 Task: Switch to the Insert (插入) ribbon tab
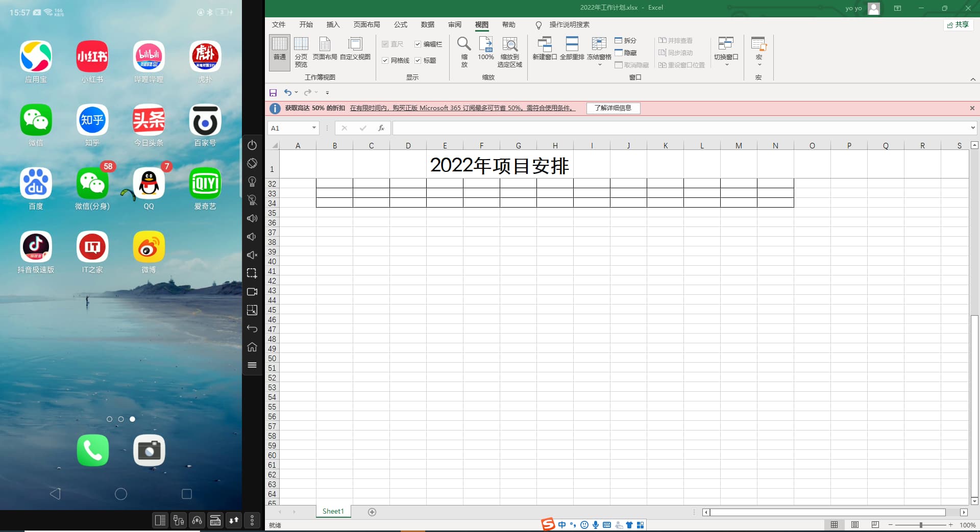point(333,24)
